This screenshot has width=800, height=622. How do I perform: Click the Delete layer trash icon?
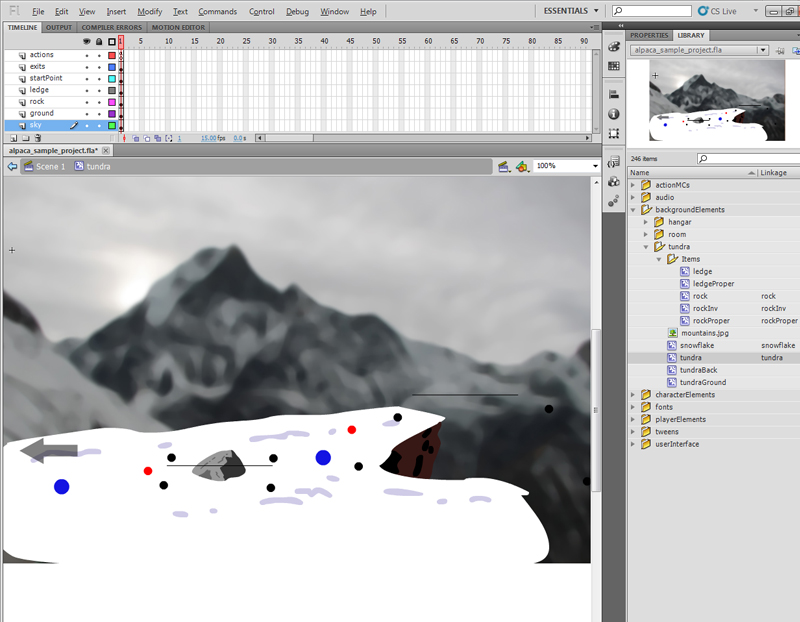38,138
